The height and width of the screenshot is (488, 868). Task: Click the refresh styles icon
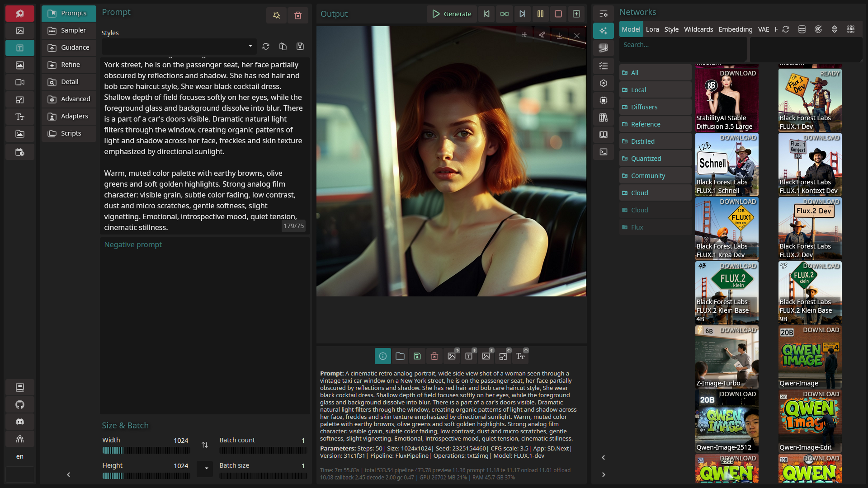266,46
